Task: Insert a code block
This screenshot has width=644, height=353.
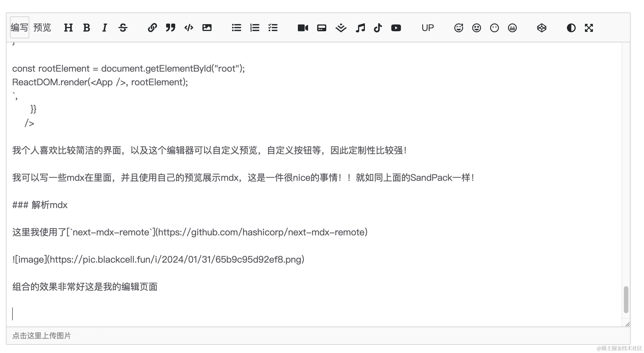Action: point(189,28)
